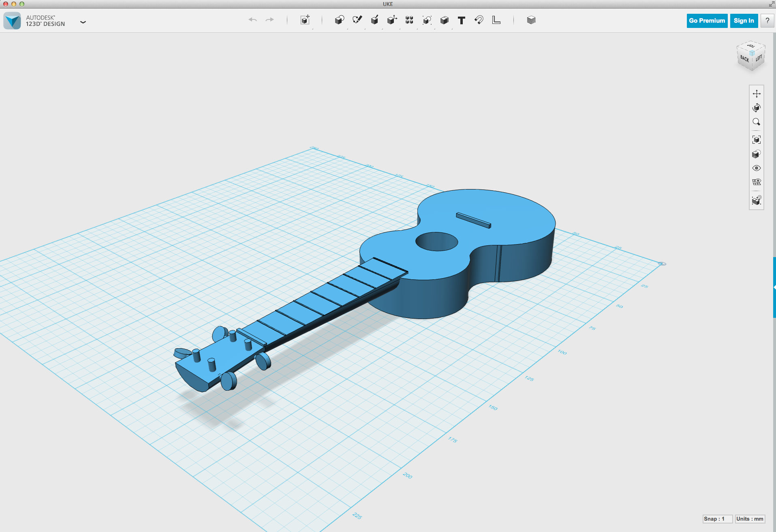Image resolution: width=776 pixels, height=532 pixels.
Task: Click the Go Premium button
Action: click(x=707, y=21)
